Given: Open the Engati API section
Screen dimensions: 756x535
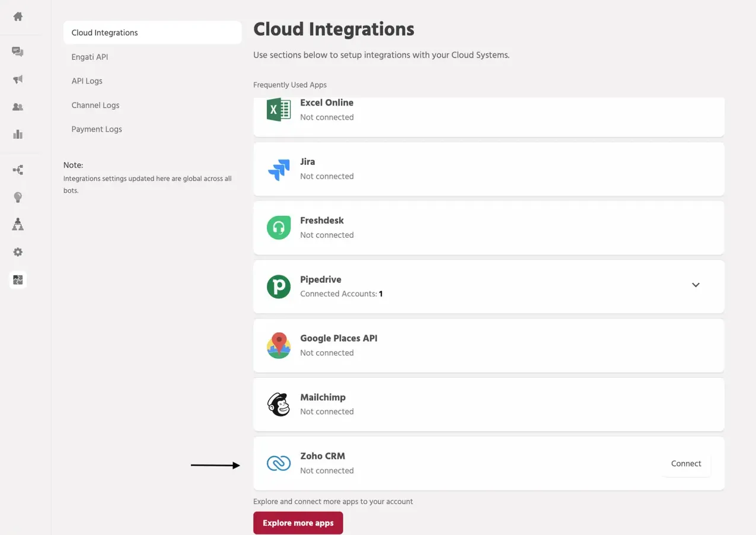Looking at the screenshot, I should pos(90,57).
